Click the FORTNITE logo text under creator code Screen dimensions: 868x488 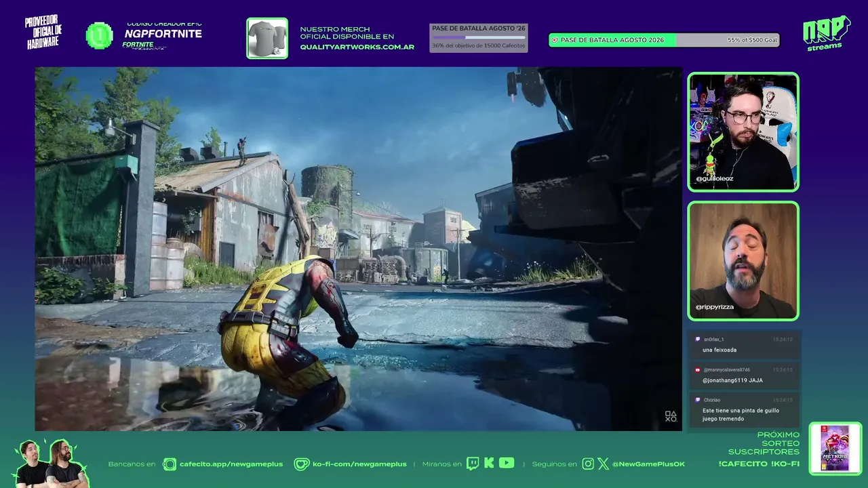138,45
